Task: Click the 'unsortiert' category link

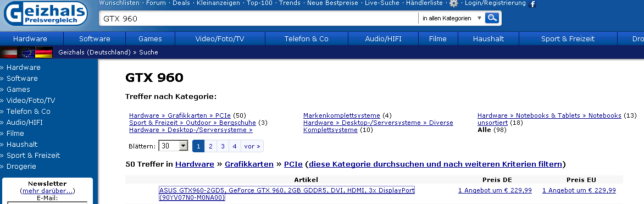Action: pyautogui.click(x=492, y=123)
